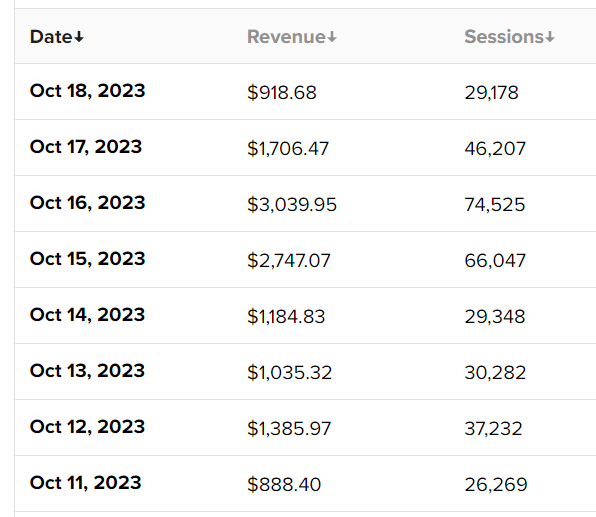Click the Oct 11, 2023 date cell

pos(86,482)
